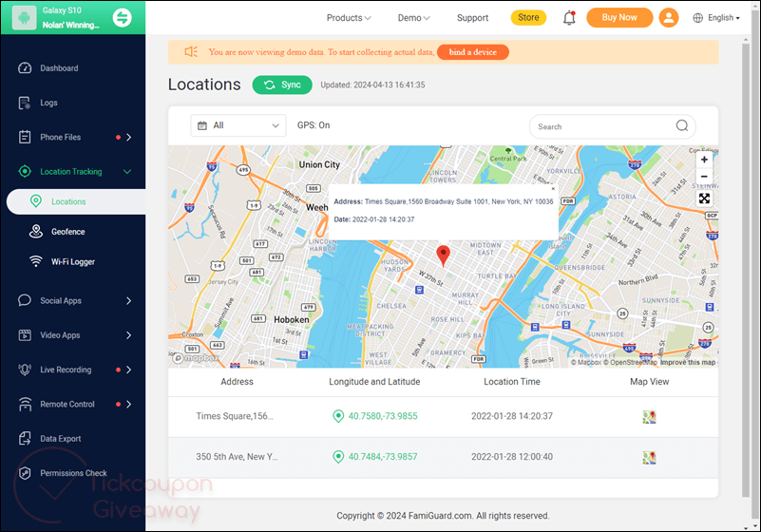
Task: Click the announcement speaker icon in banner
Action: pyautogui.click(x=191, y=52)
